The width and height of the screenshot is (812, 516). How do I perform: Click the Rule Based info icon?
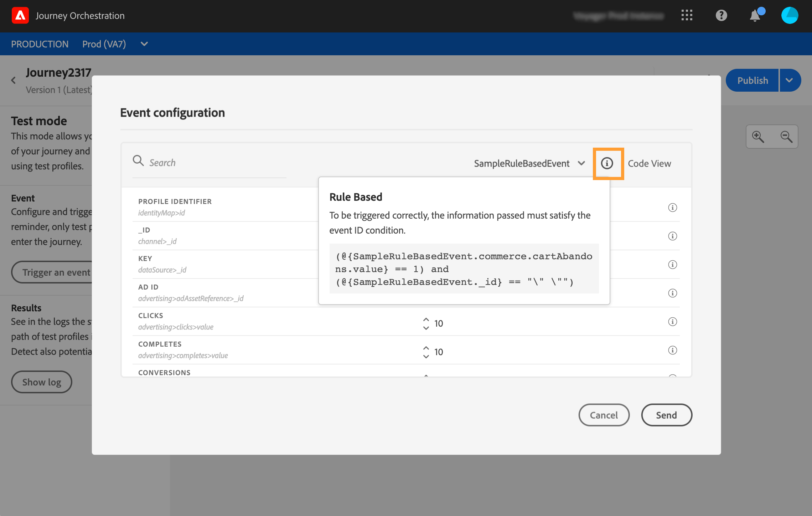[607, 163]
